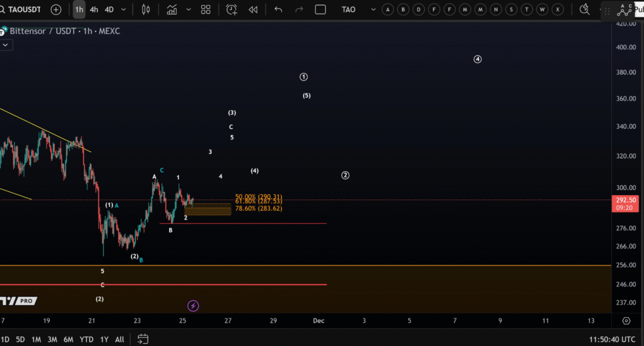Click the add symbol plus icon

pyautogui.click(x=56, y=9)
